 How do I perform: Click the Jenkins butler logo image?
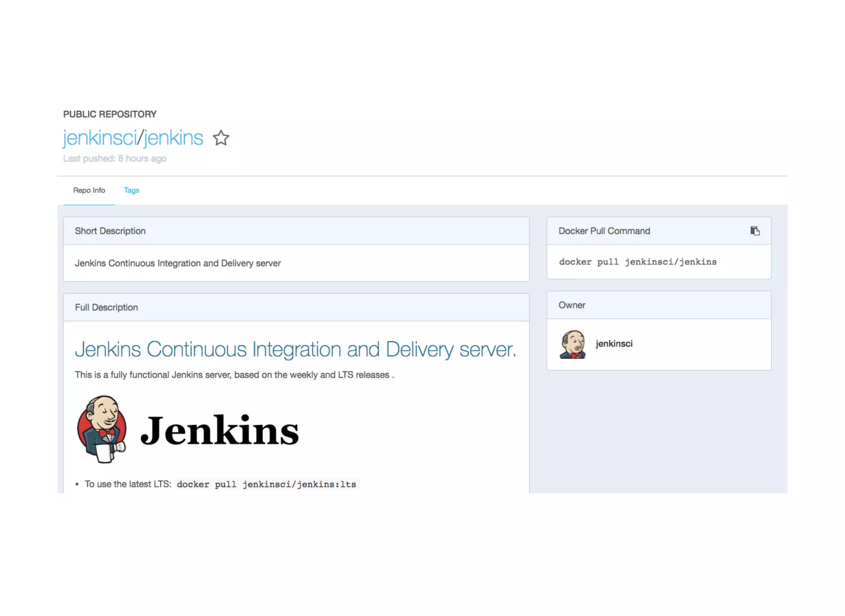tap(101, 429)
